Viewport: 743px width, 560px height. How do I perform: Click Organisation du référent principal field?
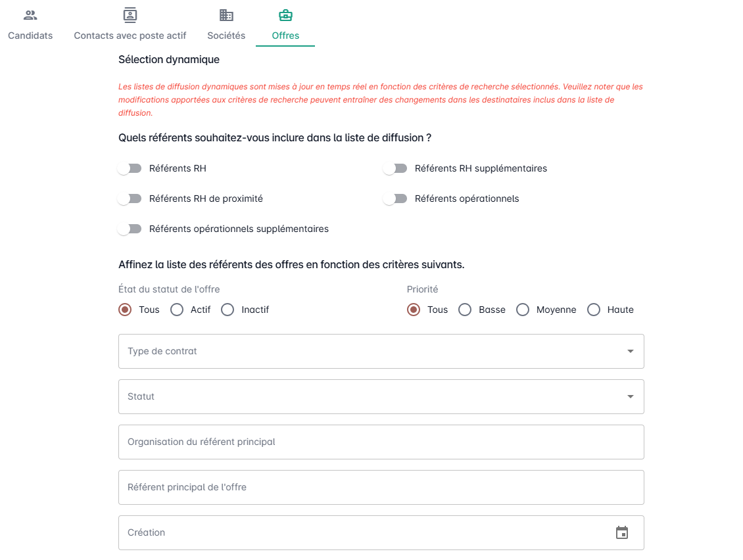[x=381, y=442]
